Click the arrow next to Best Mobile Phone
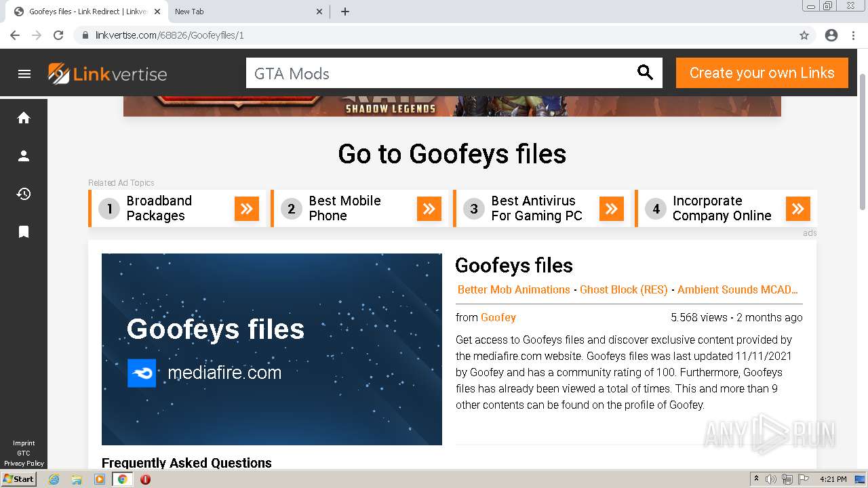868x488 pixels. pos(429,209)
